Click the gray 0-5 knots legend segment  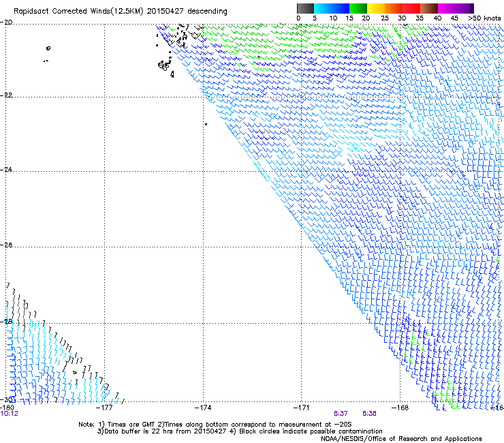(x=305, y=8)
